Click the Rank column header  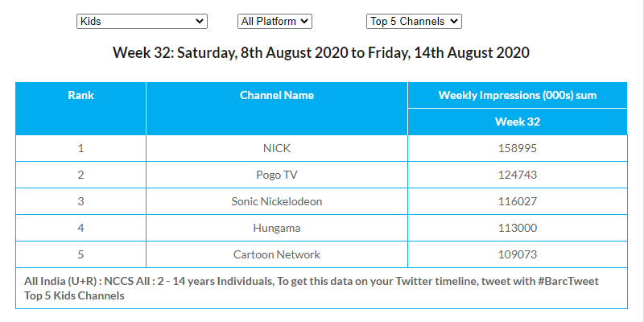tap(80, 95)
